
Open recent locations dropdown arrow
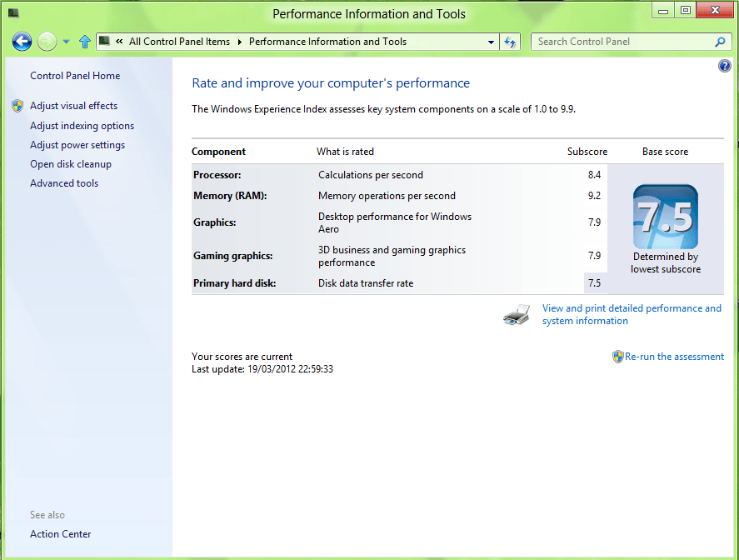[67, 42]
